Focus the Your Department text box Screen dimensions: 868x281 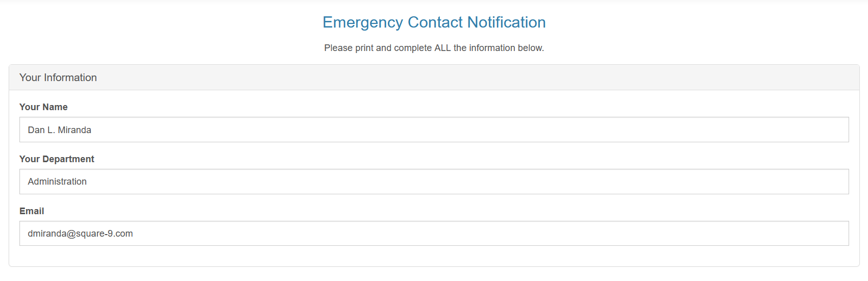pos(434,182)
